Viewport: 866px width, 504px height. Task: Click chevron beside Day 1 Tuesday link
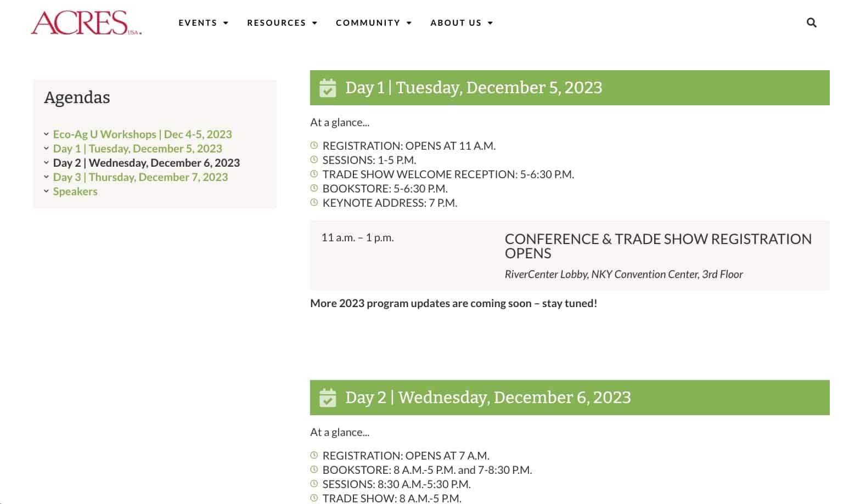[46, 148]
